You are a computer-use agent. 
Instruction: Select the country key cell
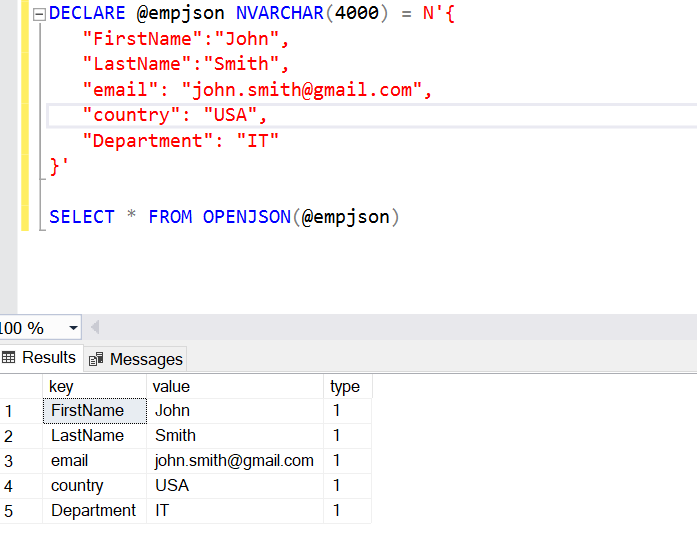click(x=95, y=485)
